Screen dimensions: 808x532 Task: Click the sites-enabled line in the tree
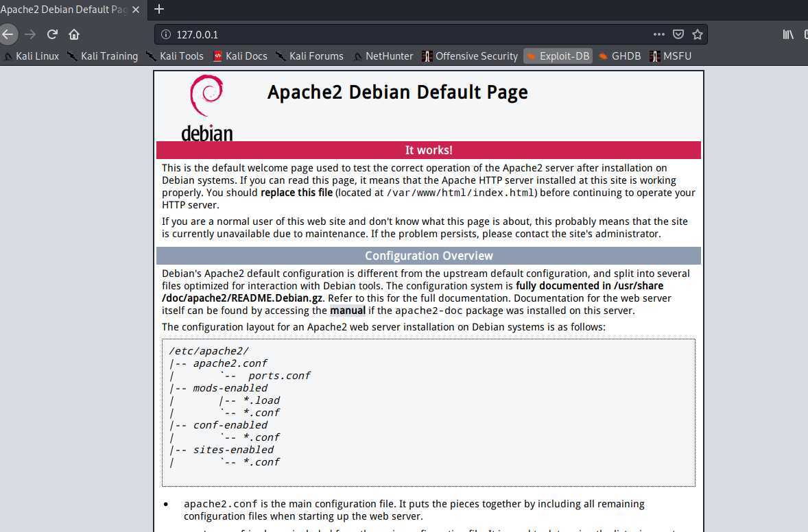[233, 450]
